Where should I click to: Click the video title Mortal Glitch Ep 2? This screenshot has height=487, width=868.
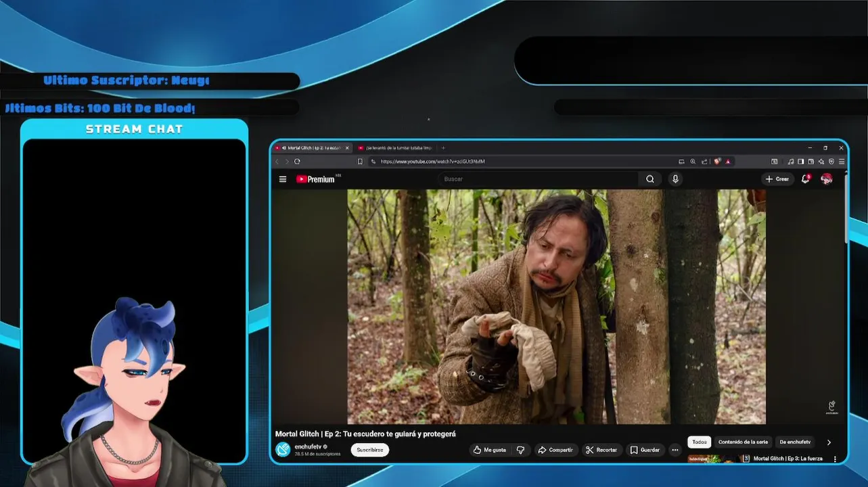click(365, 434)
